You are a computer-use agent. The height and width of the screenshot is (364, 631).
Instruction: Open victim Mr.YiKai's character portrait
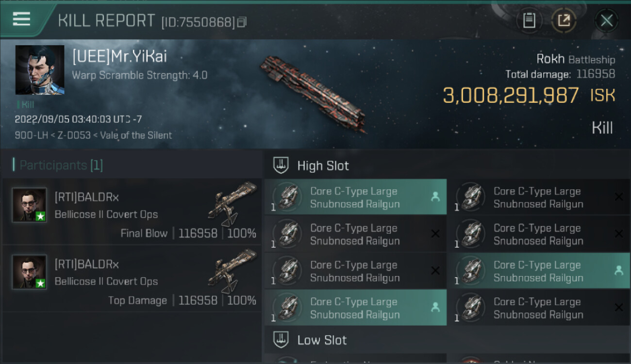40,70
